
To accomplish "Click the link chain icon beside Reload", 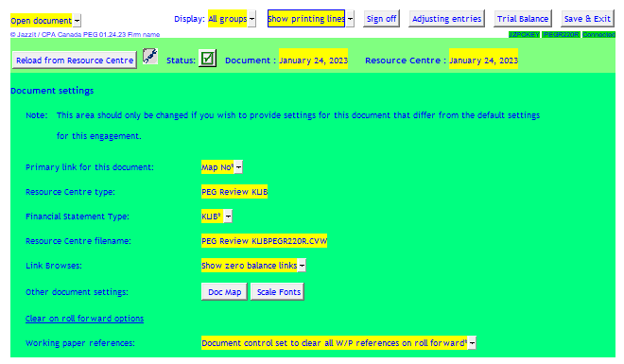I will [150, 56].
